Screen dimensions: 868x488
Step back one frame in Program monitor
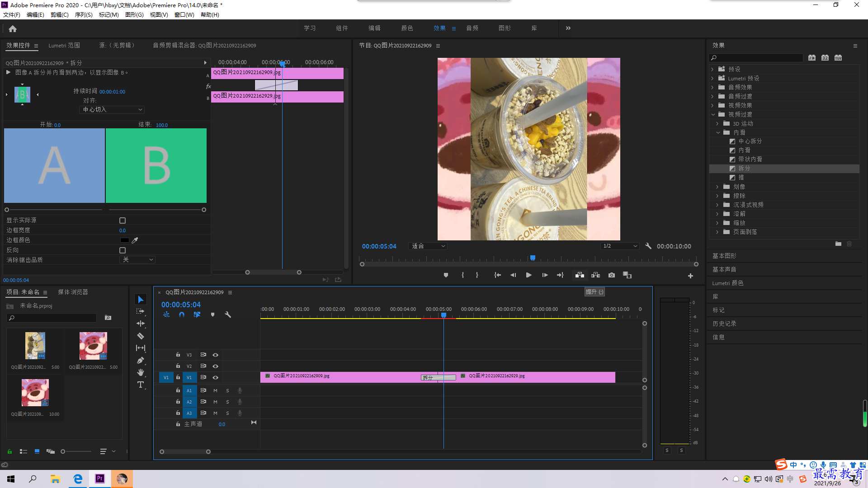pyautogui.click(x=513, y=275)
